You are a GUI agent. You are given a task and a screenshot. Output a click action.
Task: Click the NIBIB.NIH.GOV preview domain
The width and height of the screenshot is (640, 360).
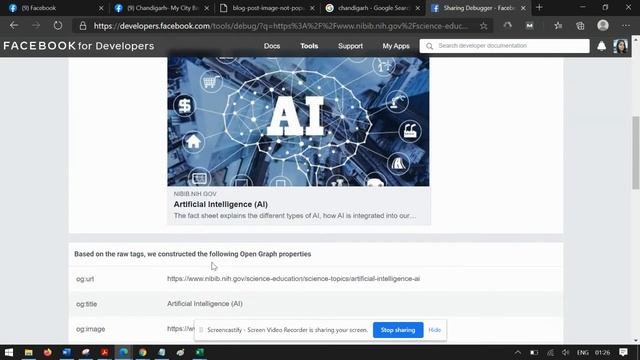coord(195,194)
